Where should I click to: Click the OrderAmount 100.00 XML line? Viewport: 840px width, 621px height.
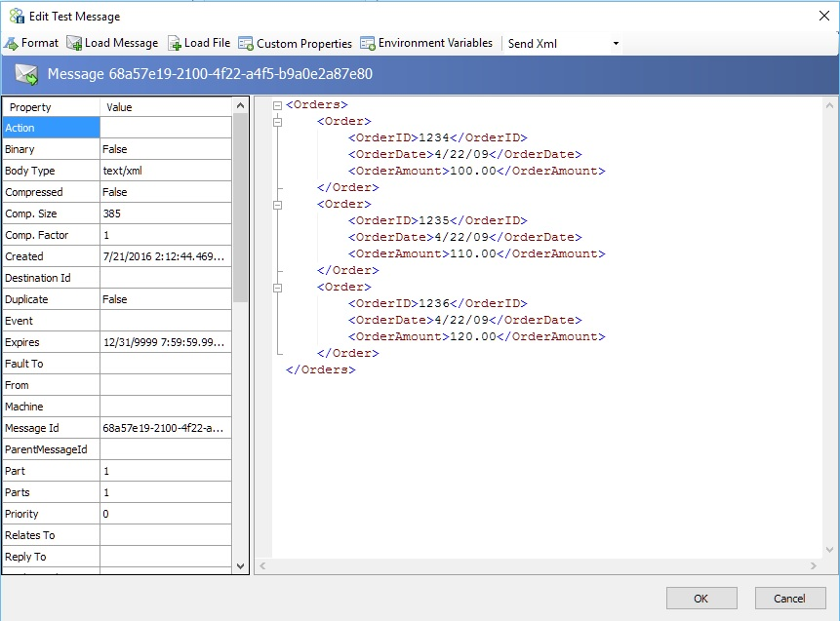pos(477,171)
